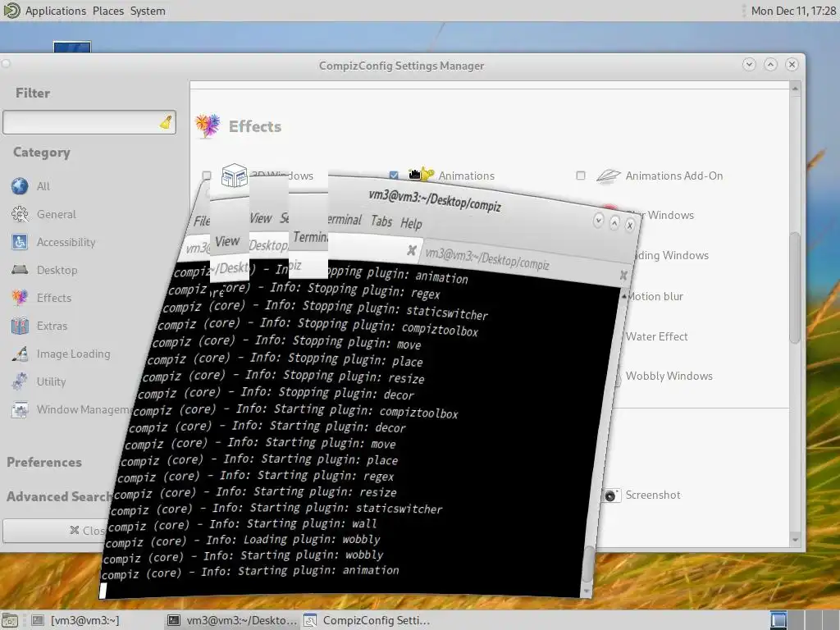Image resolution: width=840 pixels, height=630 pixels.
Task: Click the CompizConfig vertical scrollbar thumb
Action: 795,288
